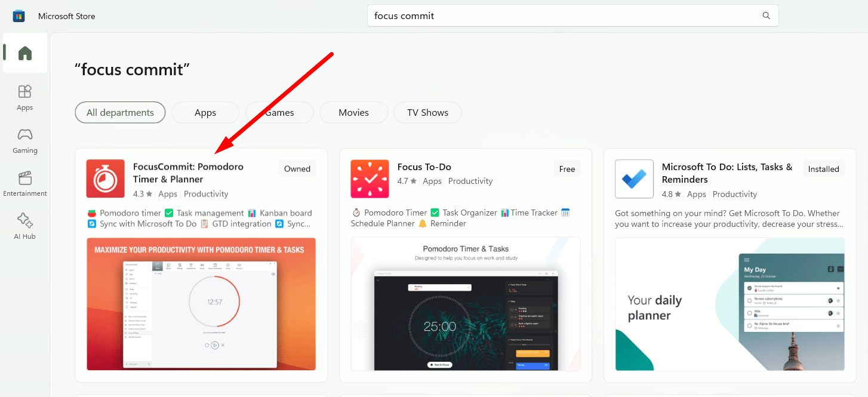Image resolution: width=868 pixels, height=397 pixels.
Task: Click the 4.3 star rating on FocusCommit
Action: (x=143, y=194)
